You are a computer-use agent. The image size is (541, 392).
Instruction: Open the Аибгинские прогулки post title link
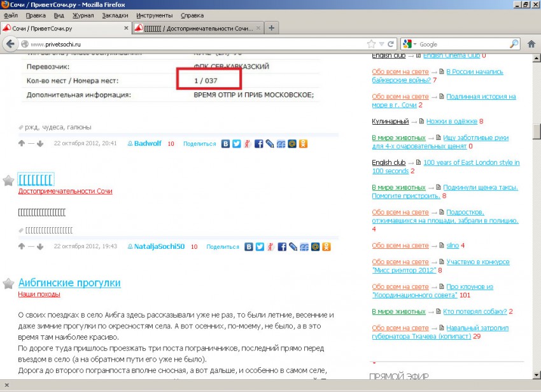[69, 283]
